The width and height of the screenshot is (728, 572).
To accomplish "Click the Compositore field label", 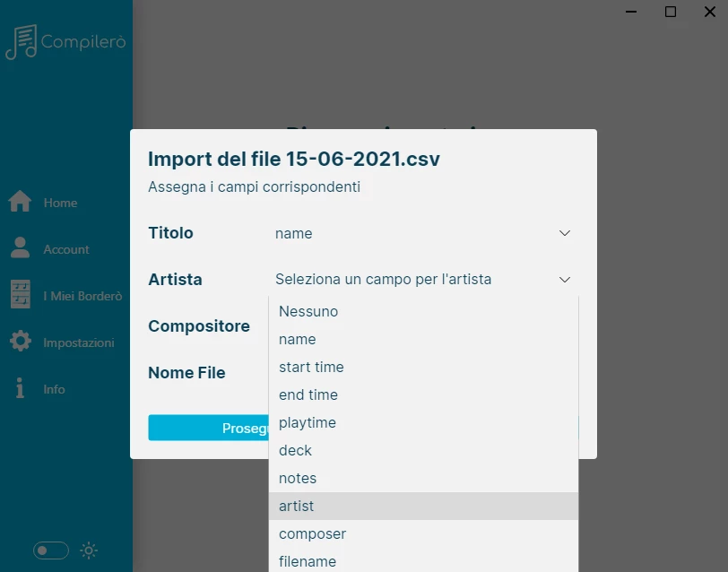I will (x=199, y=326).
